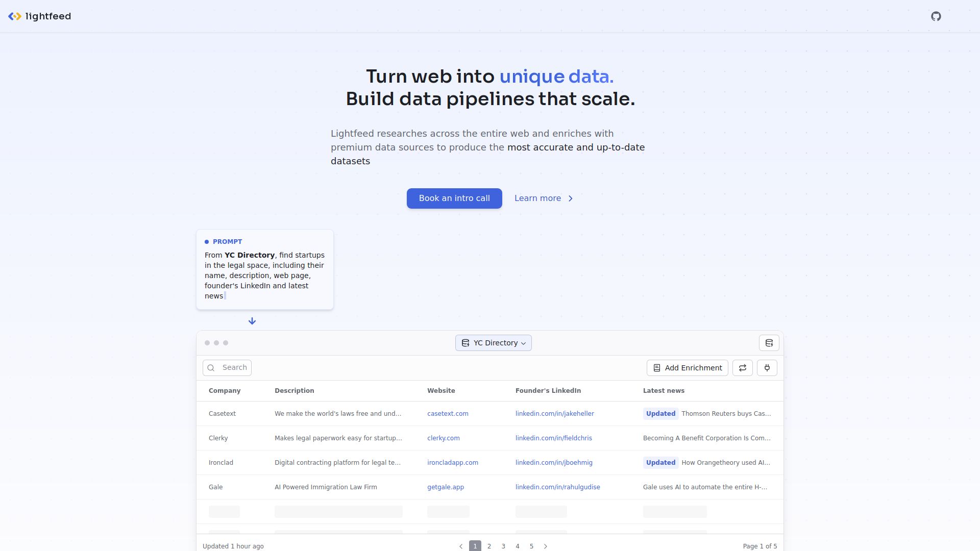Sort by Company column header
This screenshot has width=980, height=551.
[x=225, y=391]
